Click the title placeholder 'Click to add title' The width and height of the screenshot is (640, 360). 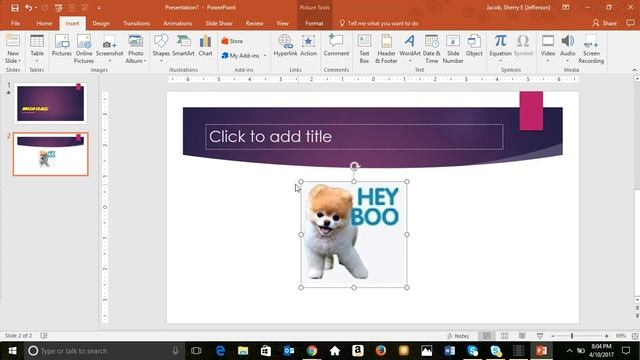(354, 137)
